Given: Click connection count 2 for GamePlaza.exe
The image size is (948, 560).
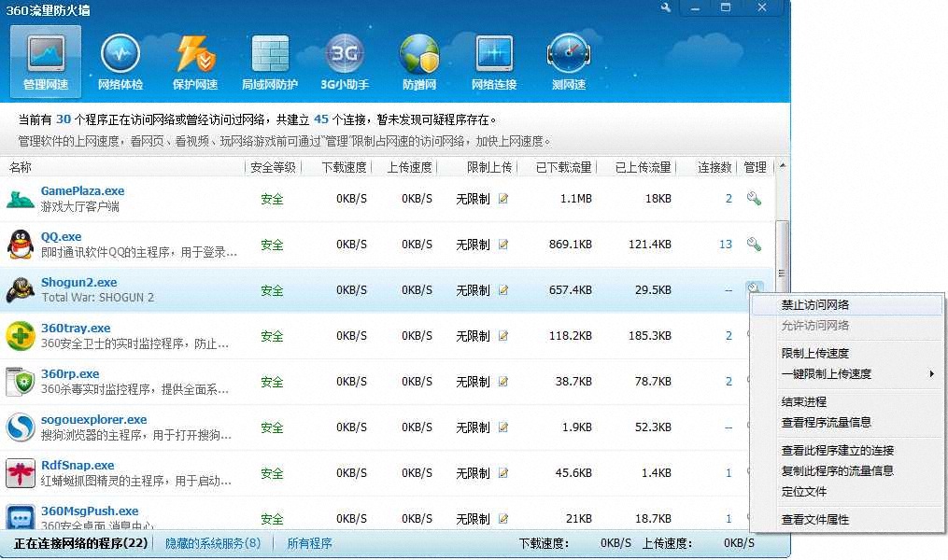Looking at the screenshot, I should point(729,199).
